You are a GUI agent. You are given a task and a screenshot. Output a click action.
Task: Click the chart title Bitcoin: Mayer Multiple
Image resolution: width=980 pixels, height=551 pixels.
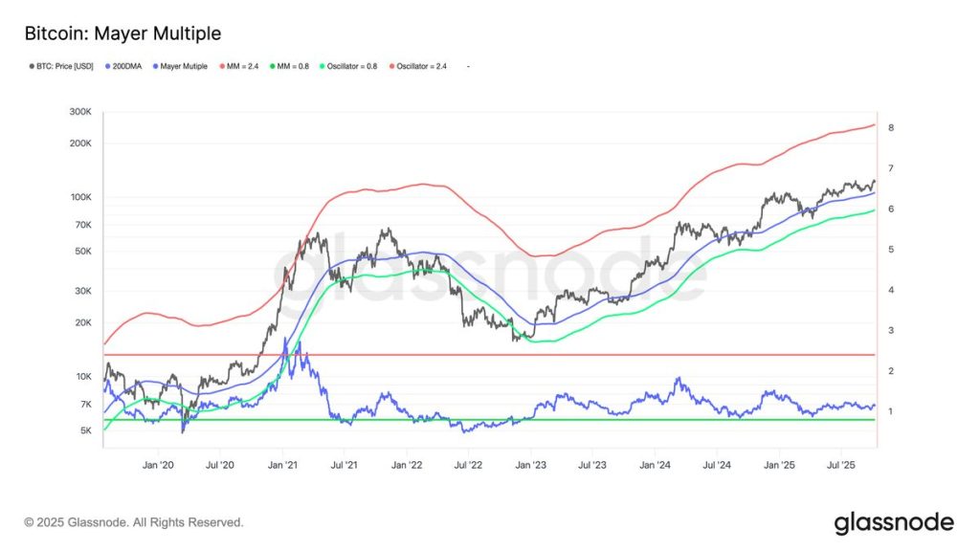click(122, 33)
